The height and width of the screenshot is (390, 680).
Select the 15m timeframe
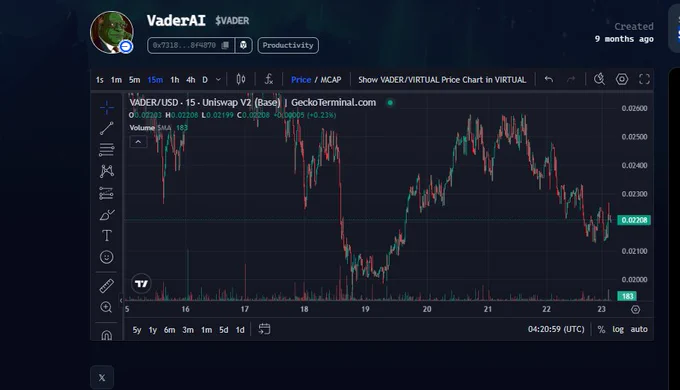pyautogui.click(x=155, y=80)
